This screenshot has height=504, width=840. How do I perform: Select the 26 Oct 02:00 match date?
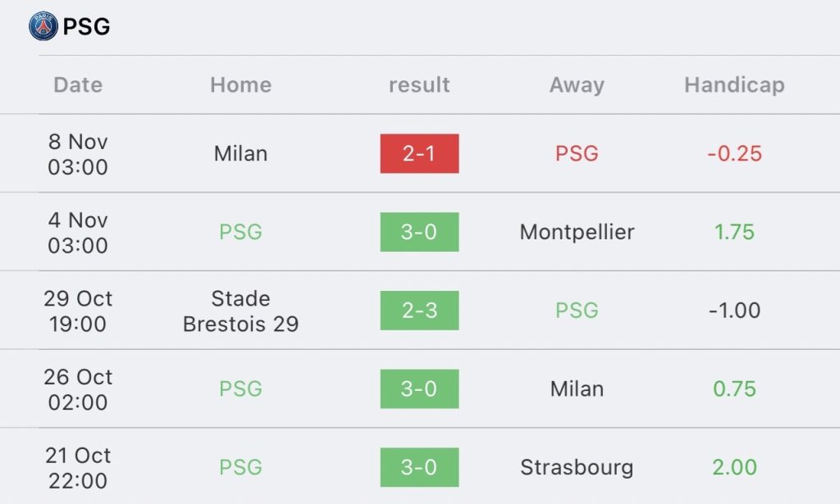(78, 389)
